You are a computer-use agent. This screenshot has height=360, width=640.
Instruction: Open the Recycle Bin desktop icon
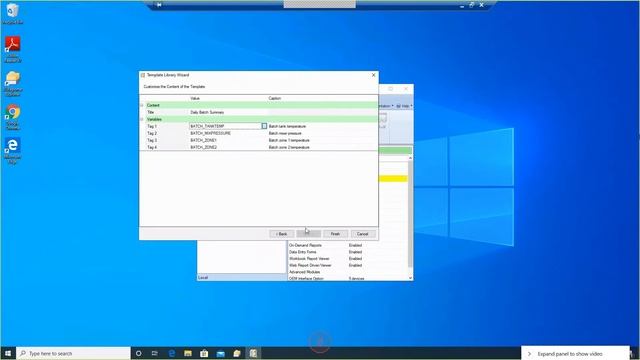12,12
